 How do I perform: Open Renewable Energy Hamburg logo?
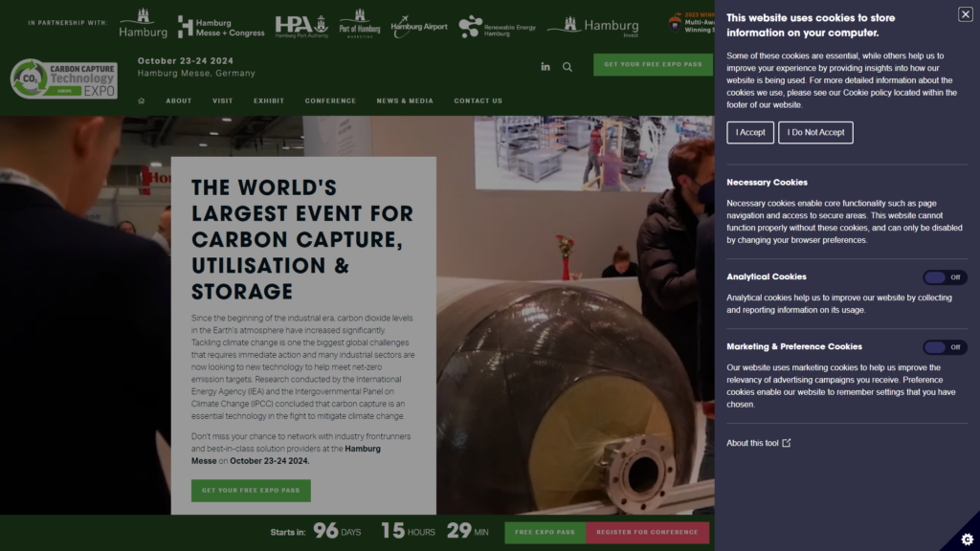pyautogui.click(x=497, y=28)
